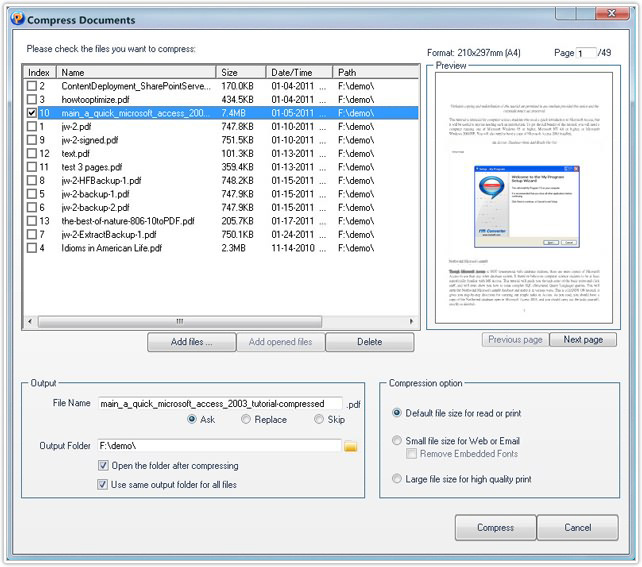The width and height of the screenshot is (642, 567).
Task: Check the box for howtooptimize.pdf
Action: 32,99
